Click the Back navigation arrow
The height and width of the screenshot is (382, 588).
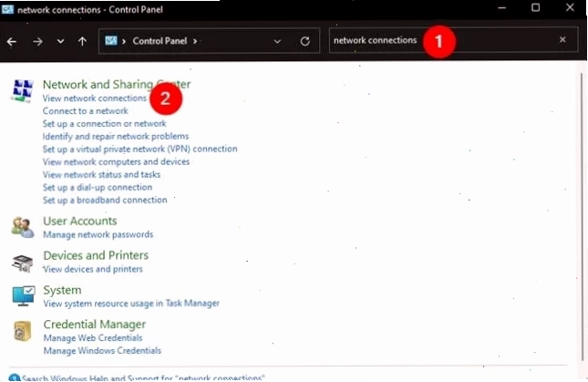click(x=12, y=42)
